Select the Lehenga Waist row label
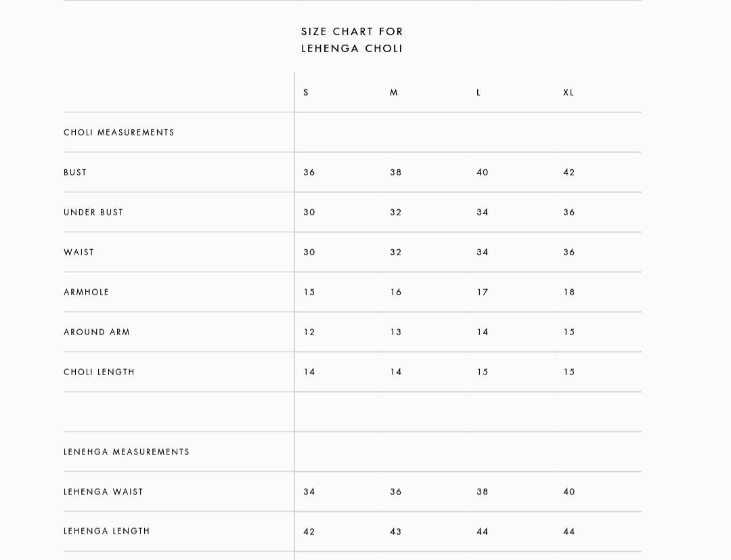 point(104,492)
